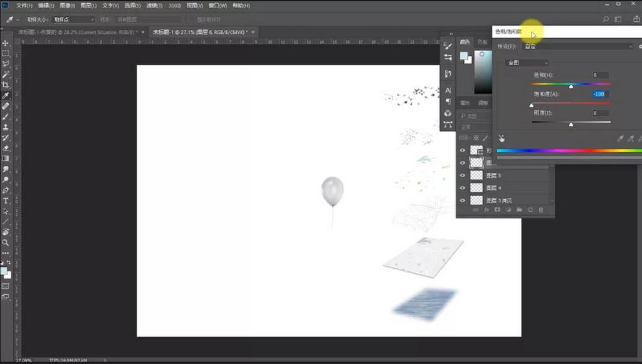Select the Gradient tool

point(6,159)
